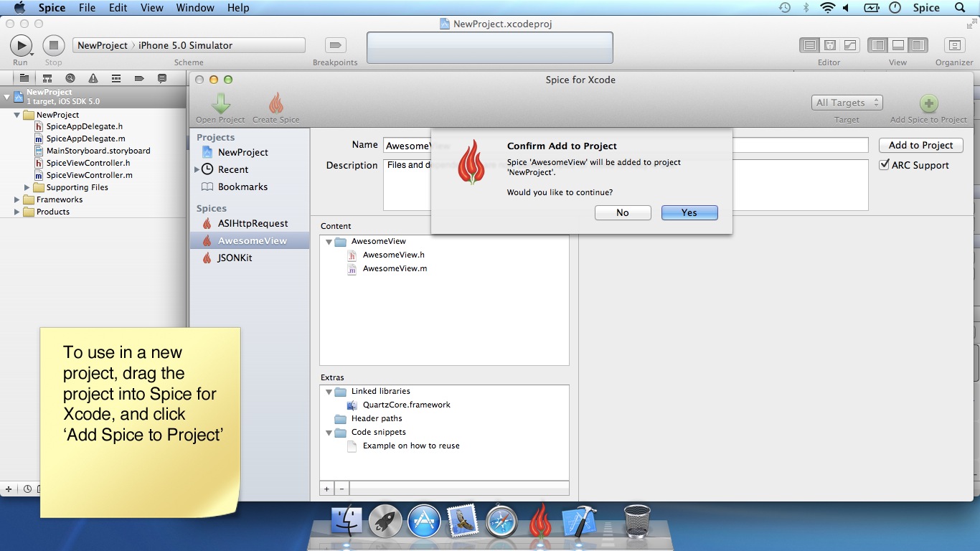Screen dimensions: 980x551
Task: Show the Xcode navigator pane view toggle
Action: [877, 45]
